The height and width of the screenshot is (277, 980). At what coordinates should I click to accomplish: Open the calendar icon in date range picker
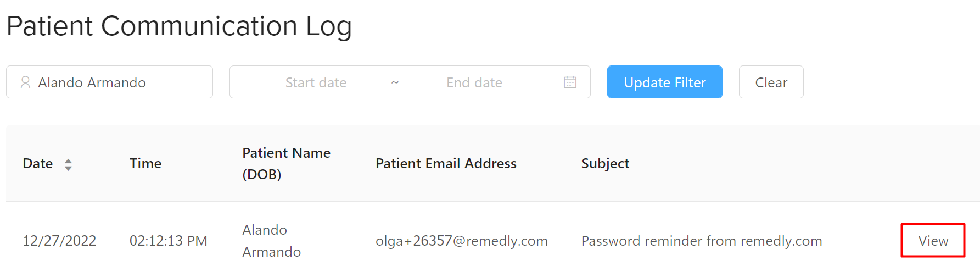tap(570, 82)
